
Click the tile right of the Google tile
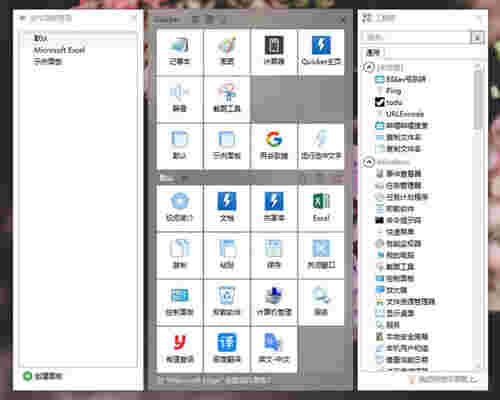coord(321,146)
